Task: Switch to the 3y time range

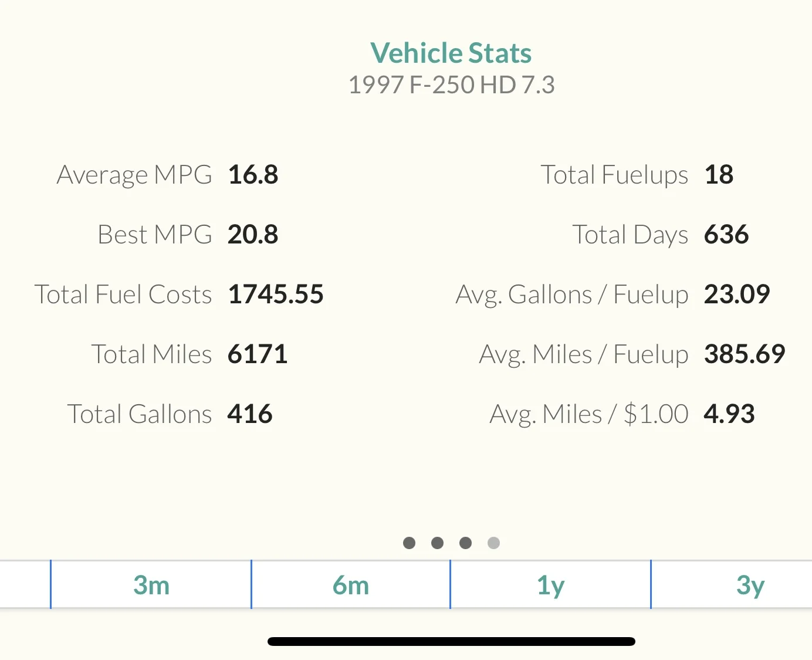Action: point(750,584)
